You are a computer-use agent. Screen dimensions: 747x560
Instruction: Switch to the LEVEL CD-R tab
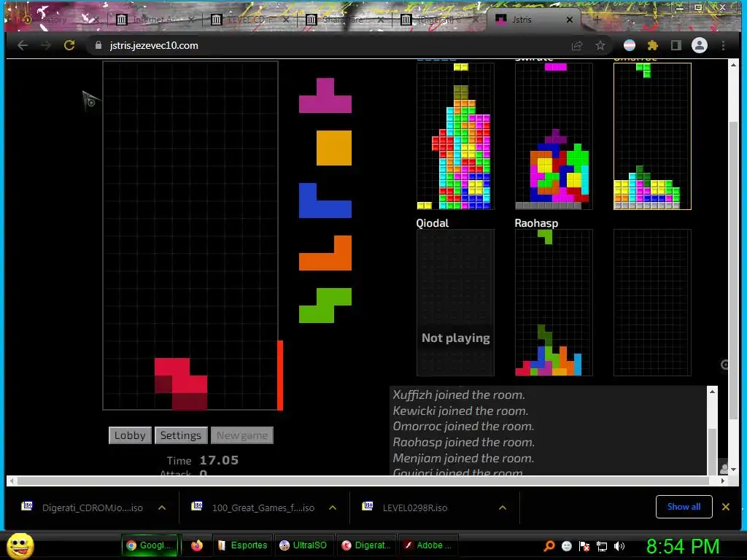(x=250, y=20)
